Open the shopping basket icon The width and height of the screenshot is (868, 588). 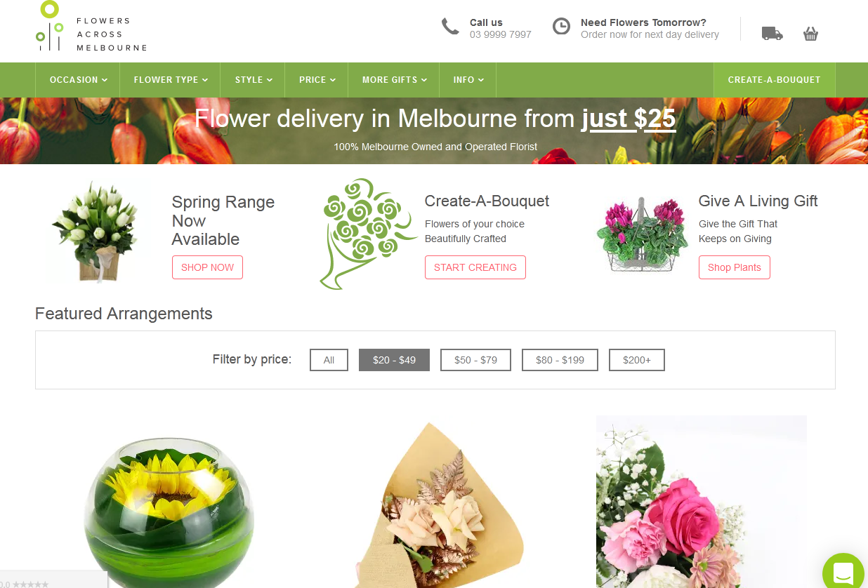[811, 33]
